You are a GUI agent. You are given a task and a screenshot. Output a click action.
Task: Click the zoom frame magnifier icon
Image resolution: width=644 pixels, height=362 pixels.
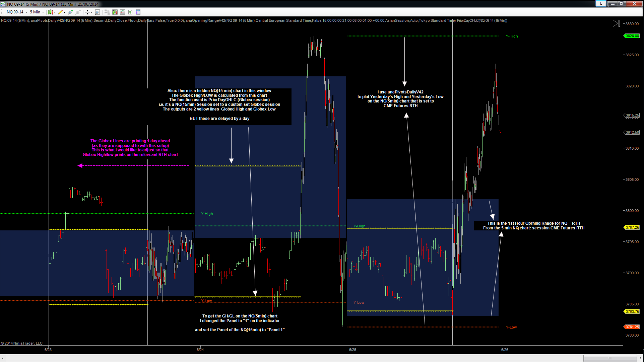point(98,12)
